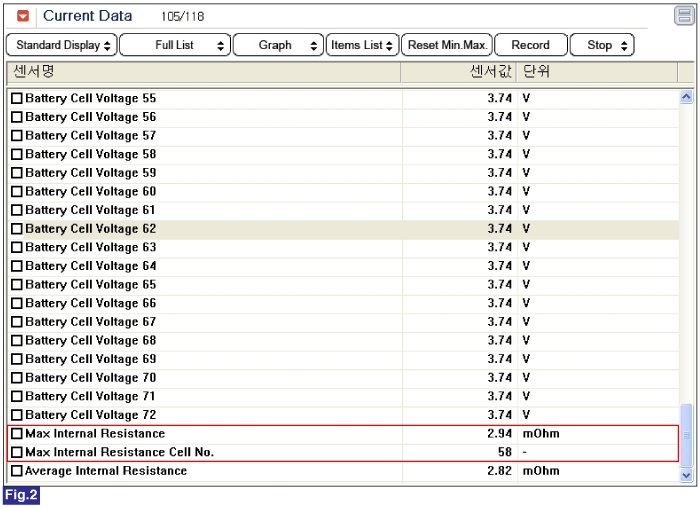The image size is (700, 508).
Task: Open the Standard Display dropdown
Action: click(x=62, y=45)
